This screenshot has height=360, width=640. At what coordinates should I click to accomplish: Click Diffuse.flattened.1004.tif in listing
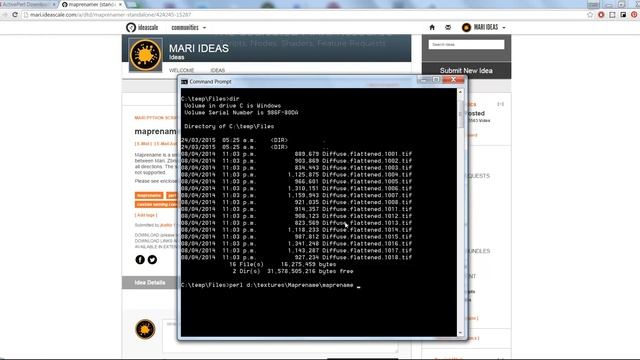pos(367,175)
